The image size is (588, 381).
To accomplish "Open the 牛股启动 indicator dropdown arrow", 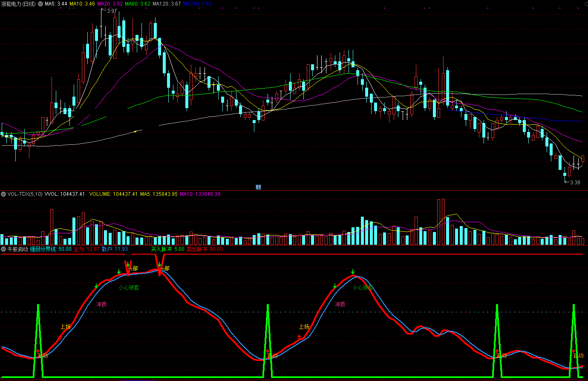I will [x=4, y=249].
